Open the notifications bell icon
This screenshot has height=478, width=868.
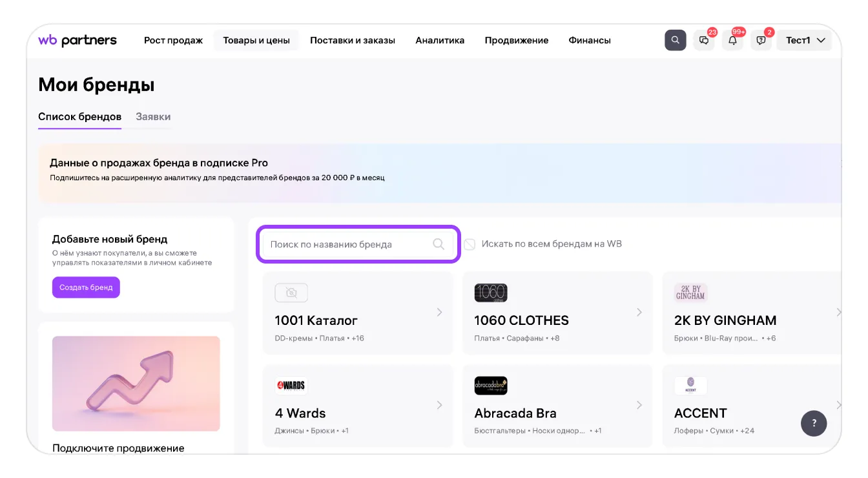(732, 40)
